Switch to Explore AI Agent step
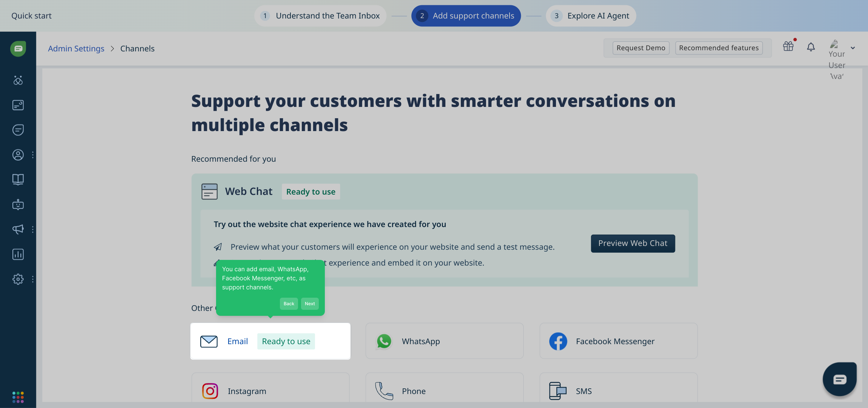This screenshot has height=408, width=868. pos(591,16)
